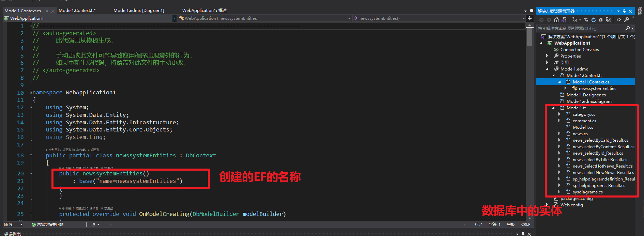This screenshot has width=644, height=236.
Task: Click the Home icon in Solution Explorer toolbar
Action: pos(556,20)
